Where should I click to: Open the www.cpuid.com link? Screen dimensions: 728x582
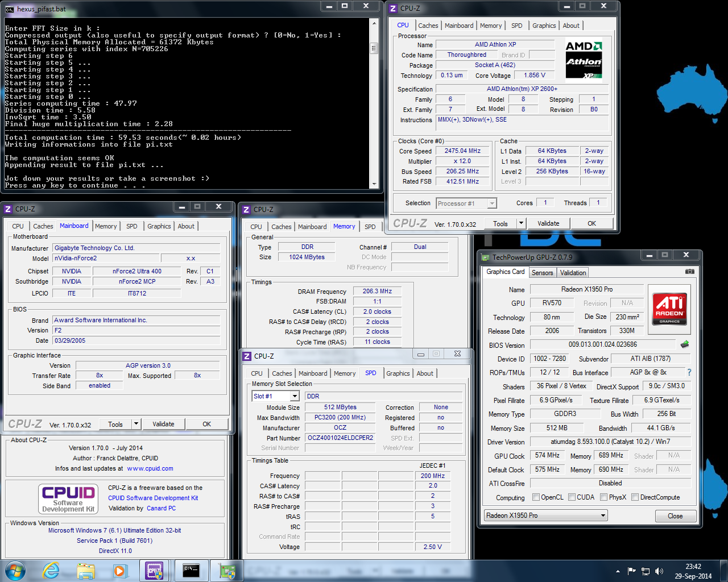tap(150, 469)
